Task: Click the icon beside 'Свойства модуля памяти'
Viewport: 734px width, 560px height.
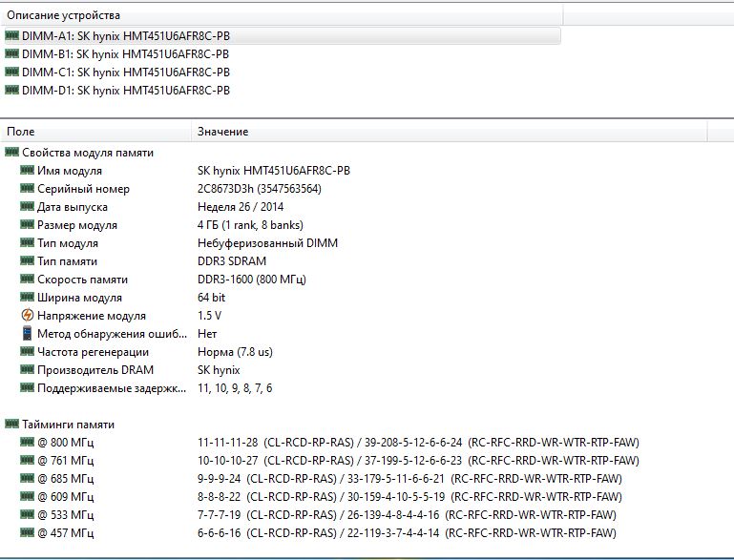Action: click(11, 152)
